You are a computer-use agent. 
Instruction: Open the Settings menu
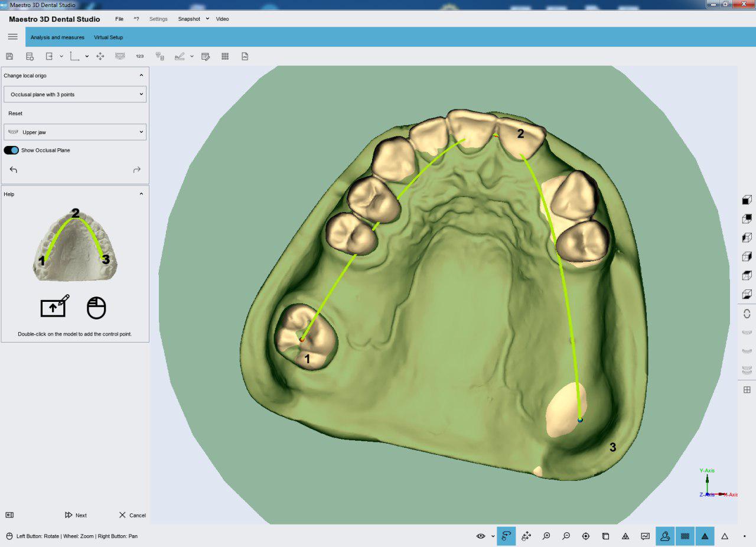tap(158, 19)
